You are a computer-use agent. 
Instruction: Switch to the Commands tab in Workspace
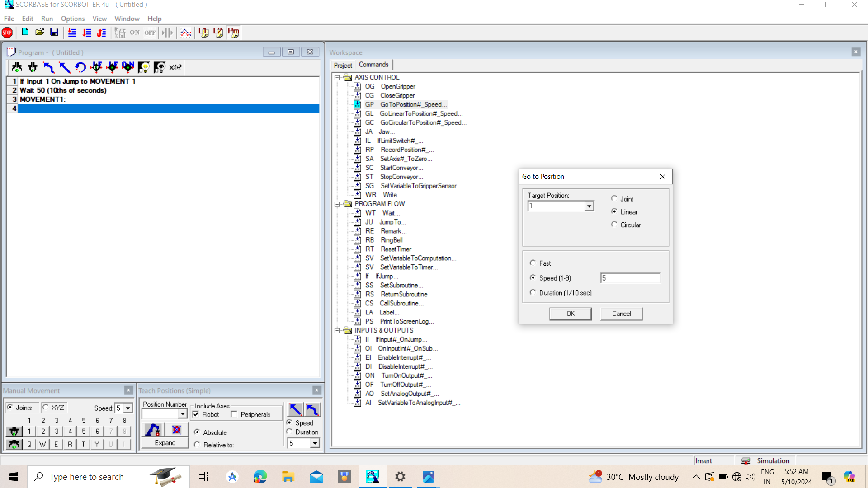point(373,65)
